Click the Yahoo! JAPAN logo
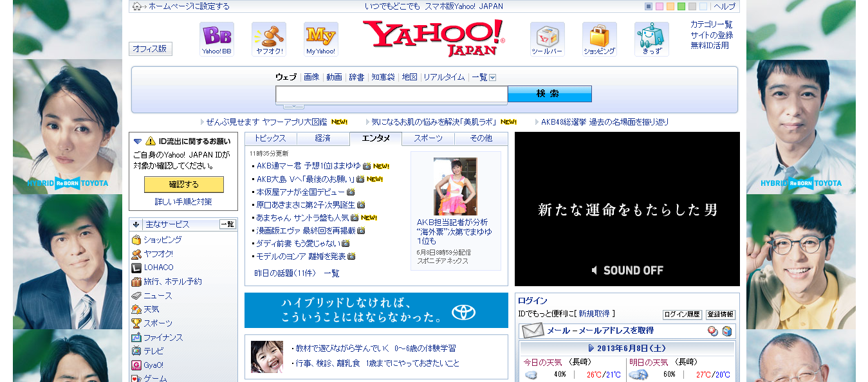The image size is (868, 382). (434, 38)
